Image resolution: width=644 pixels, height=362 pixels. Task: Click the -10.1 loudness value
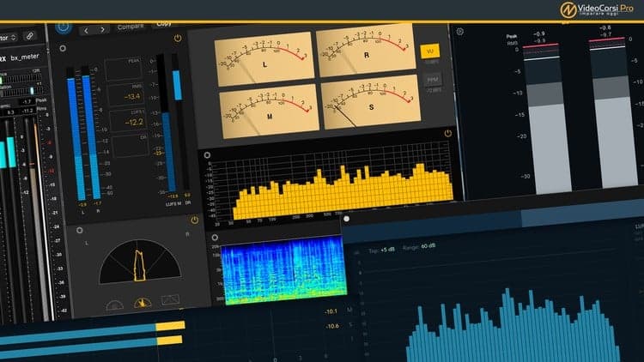click(x=331, y=311)
